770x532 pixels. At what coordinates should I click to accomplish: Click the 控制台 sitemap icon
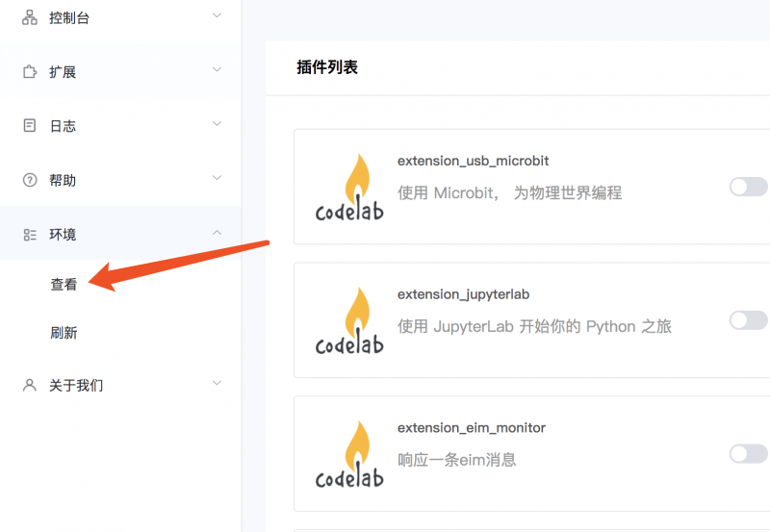click(30, 17)
